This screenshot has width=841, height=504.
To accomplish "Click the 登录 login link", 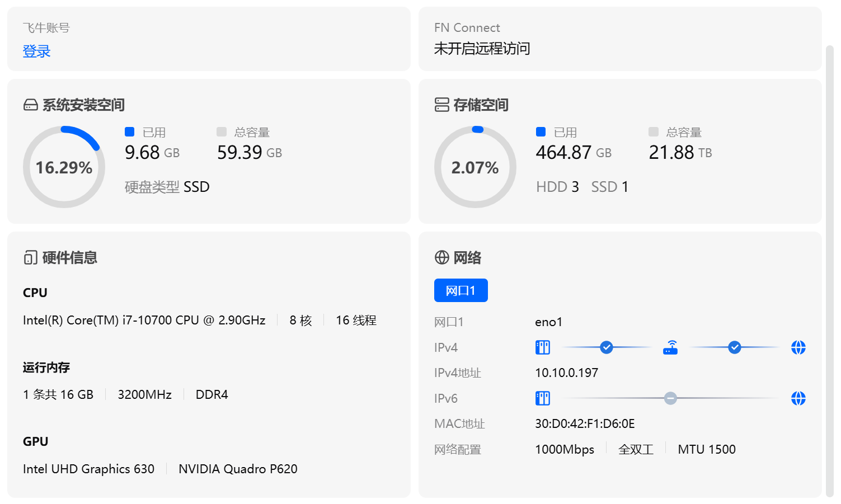I will 36,51.
